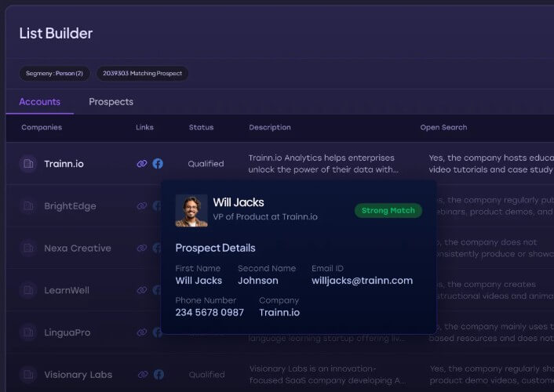Switch to the Prospects tab

(x=111, y=102)
